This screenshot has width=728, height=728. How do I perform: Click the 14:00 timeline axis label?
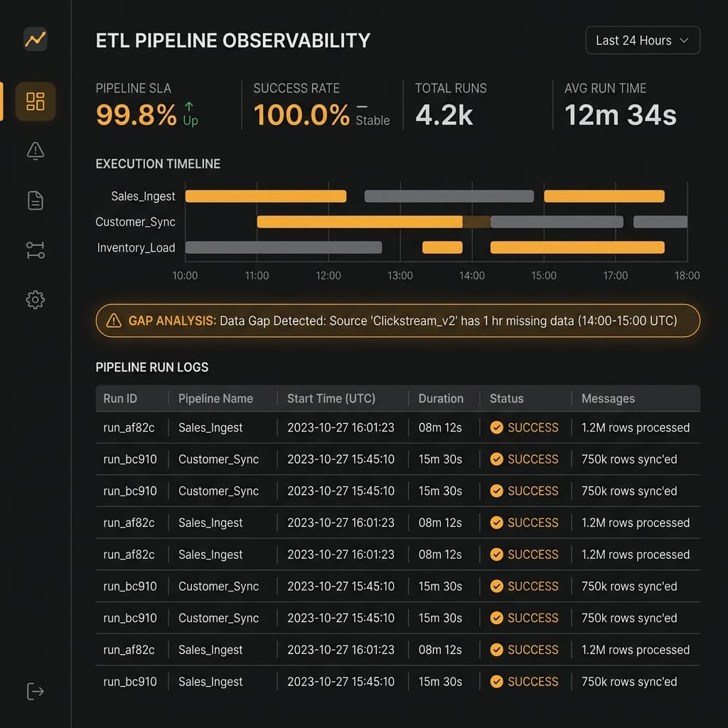tap(472, 276)
